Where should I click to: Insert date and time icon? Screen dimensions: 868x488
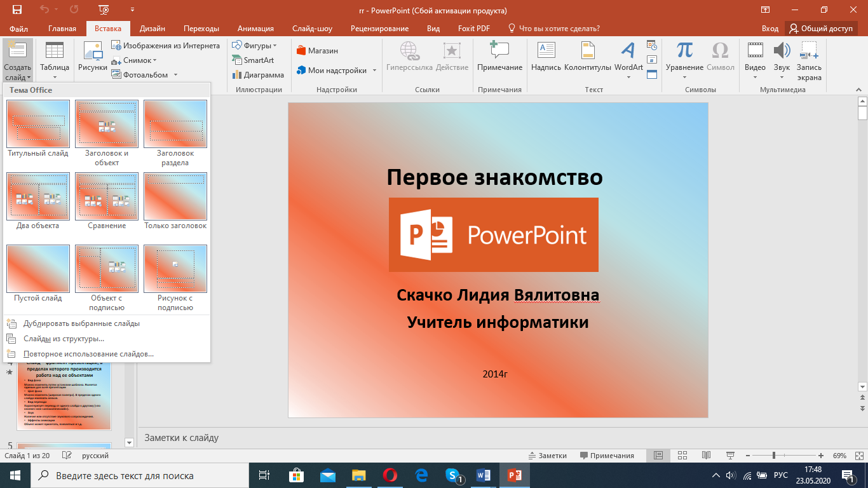[651, 44]
